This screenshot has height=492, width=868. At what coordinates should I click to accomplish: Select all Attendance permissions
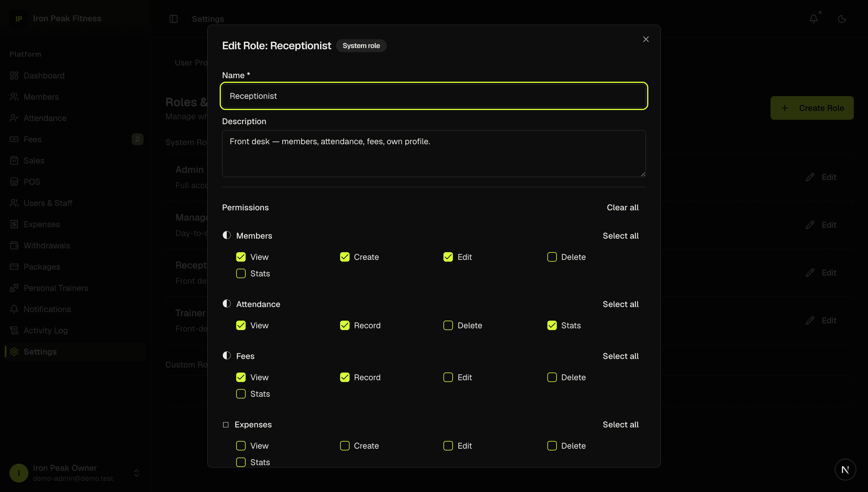tap(621, 304)
